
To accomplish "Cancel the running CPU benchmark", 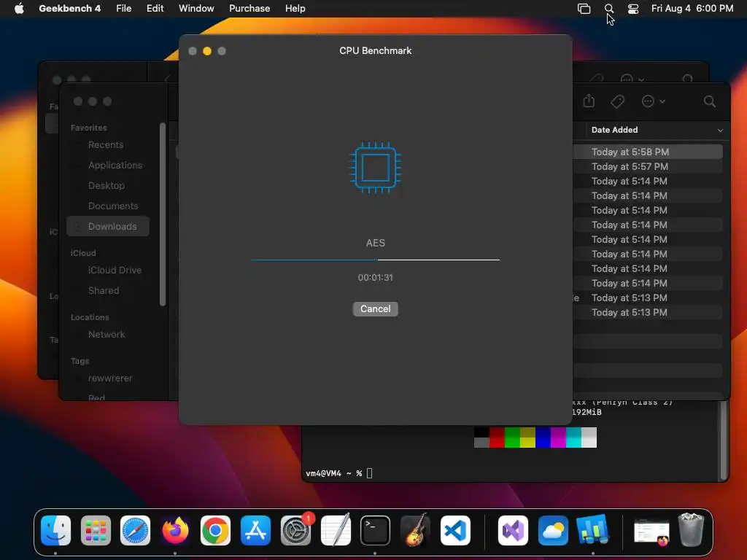I will point(375,308).
